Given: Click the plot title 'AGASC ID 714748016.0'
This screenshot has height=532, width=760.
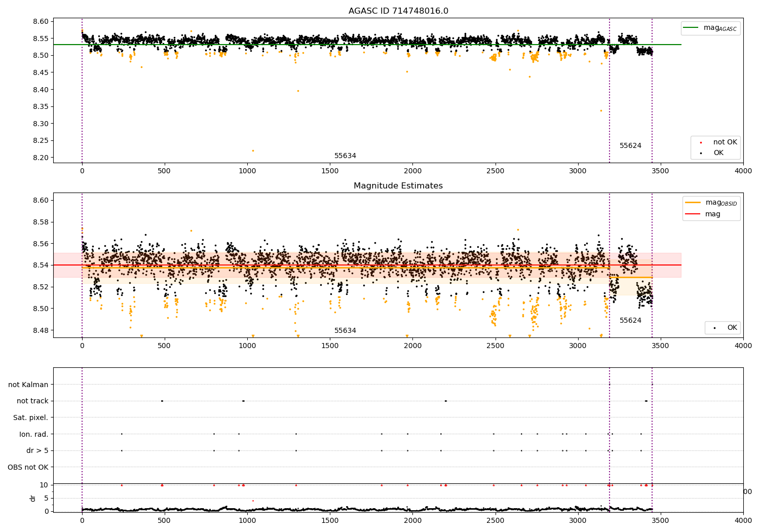Looking at the screenshot, I should [x=398, y=11].
